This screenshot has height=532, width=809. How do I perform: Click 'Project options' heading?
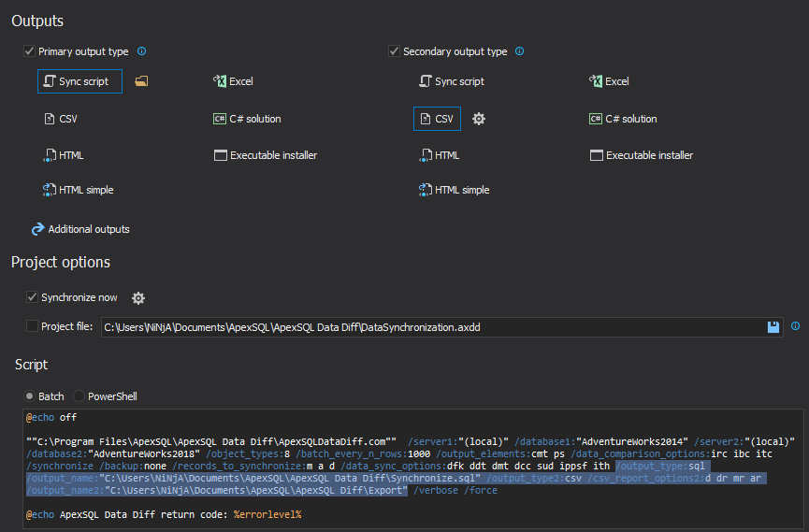(61, 262)
